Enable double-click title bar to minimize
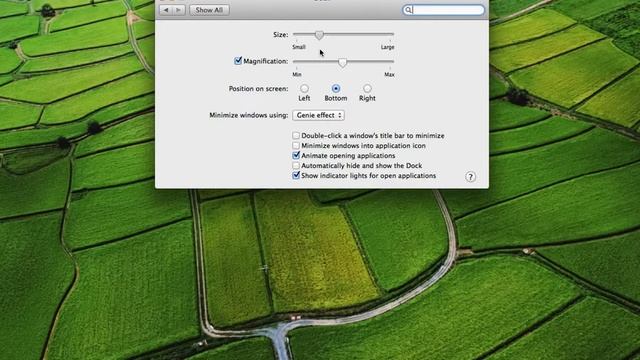 pyautogui.click(x=296, y=136)
